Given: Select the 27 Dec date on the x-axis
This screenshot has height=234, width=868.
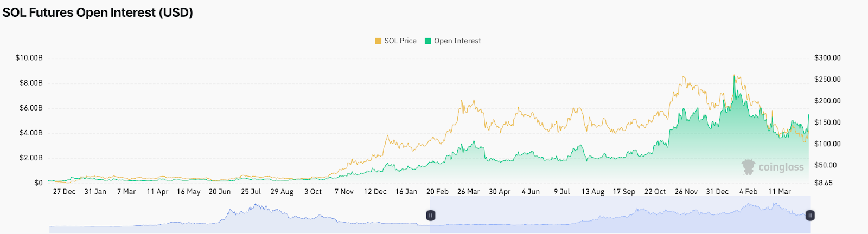Looking at the screenshot, I should (x=64, y=192).
